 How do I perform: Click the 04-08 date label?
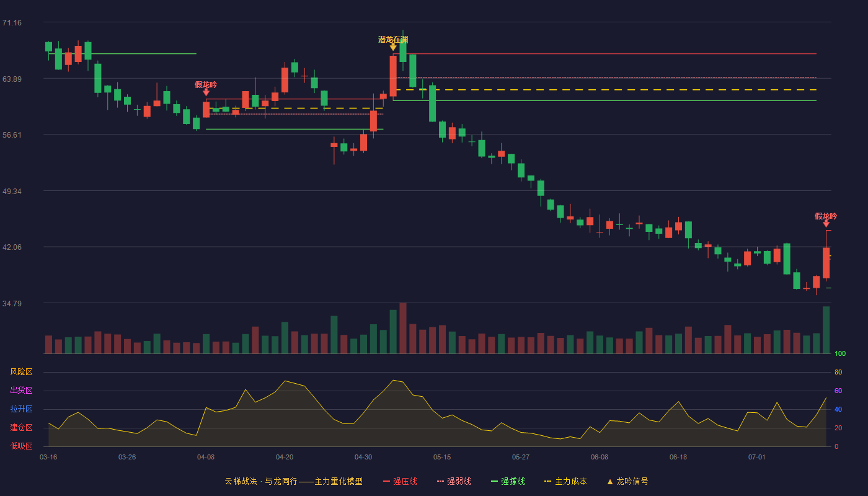click(206, 457)
